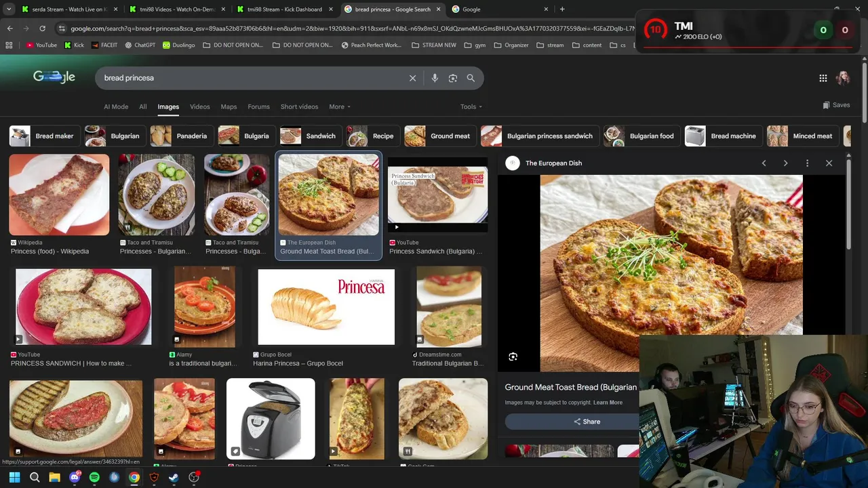Viewport: 868px width, 488px height.
Task: Filter by Bulgarian princess sandwich chip
Action: (x=540, y=136)
